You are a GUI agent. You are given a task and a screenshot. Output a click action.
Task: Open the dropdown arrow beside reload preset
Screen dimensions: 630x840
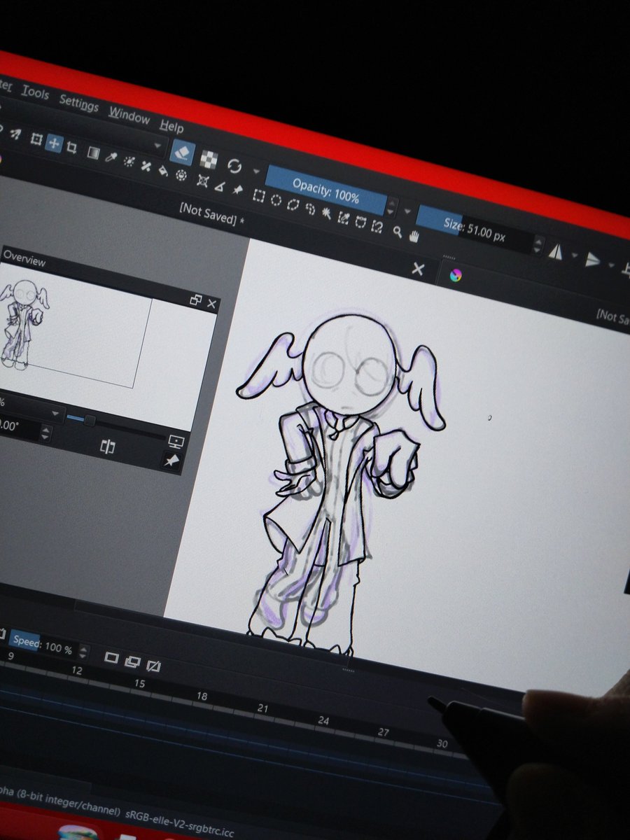(x=255, y=171)
